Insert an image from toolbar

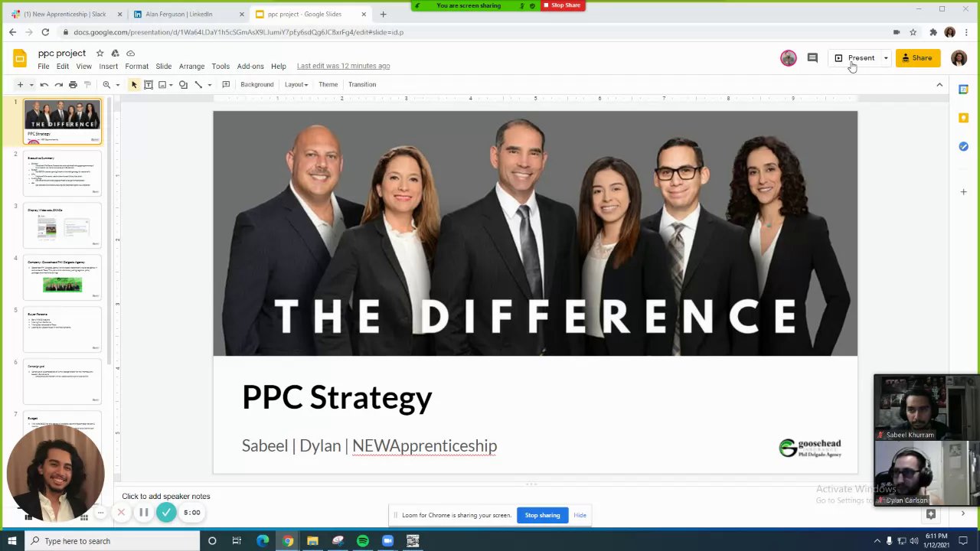[162, 84]
